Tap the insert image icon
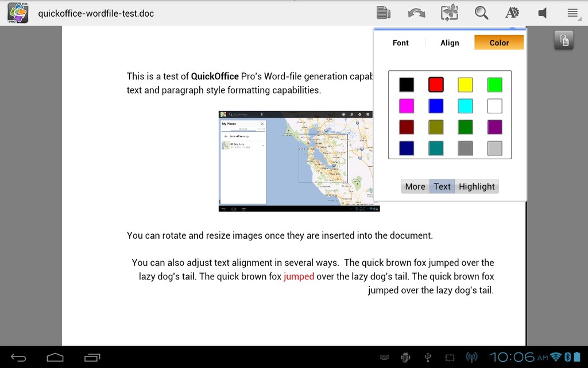 449,13
